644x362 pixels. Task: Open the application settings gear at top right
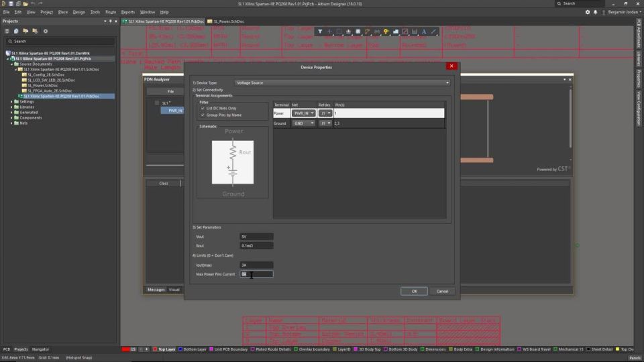point(588,12)
